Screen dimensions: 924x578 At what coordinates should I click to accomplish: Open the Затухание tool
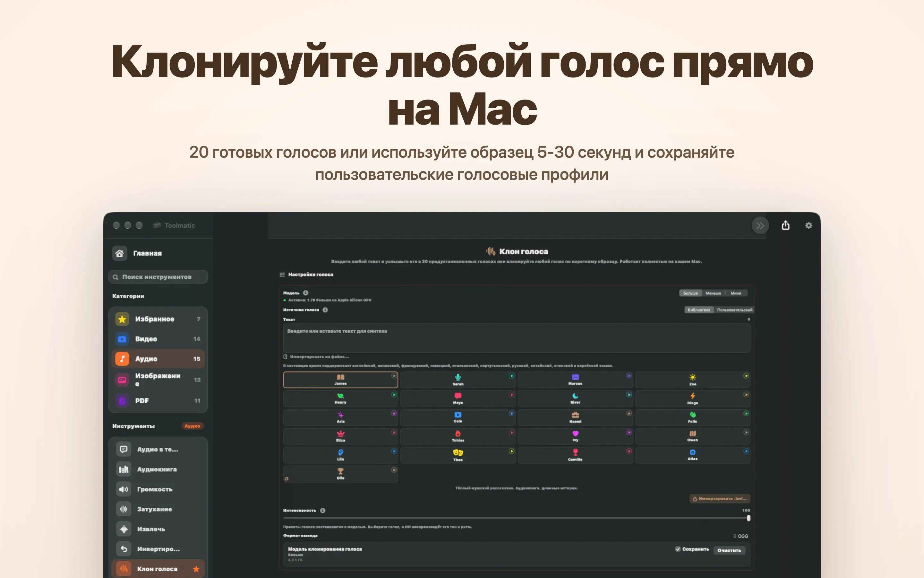tap(158, 509)
